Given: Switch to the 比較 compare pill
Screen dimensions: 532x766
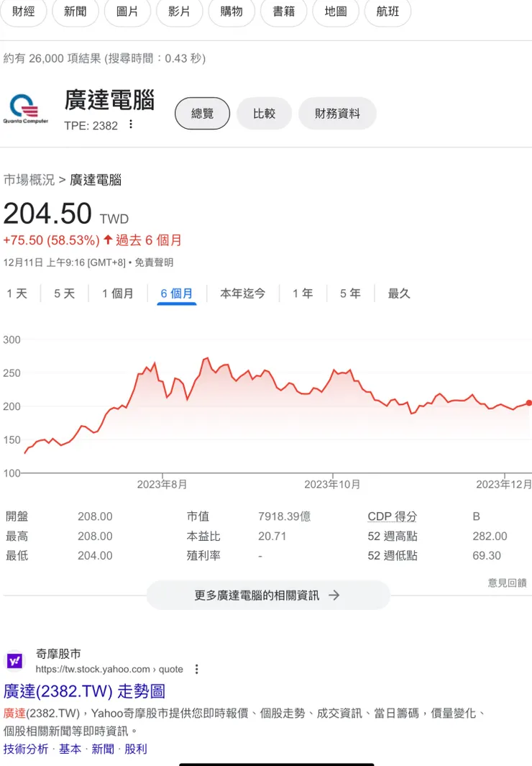Looking at the screenshot, I should coord(264,114).
